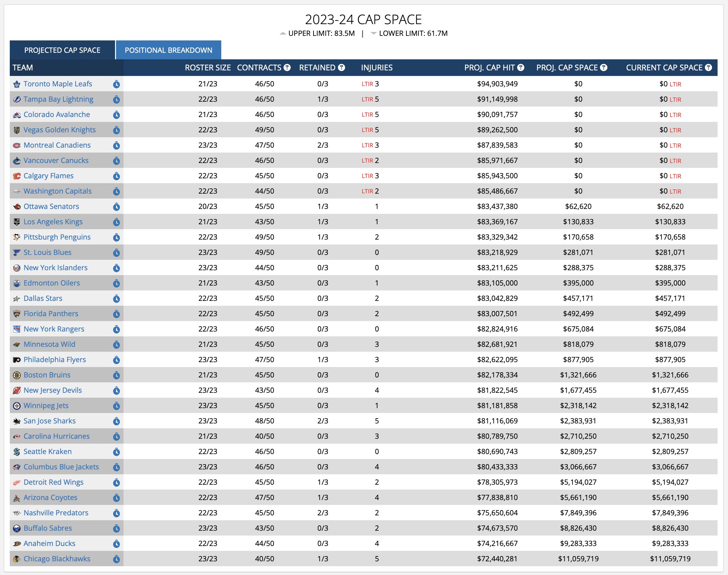728x575 pixels.
Task: Open the Florida Panthers team link
Action: tap(51, 314)
